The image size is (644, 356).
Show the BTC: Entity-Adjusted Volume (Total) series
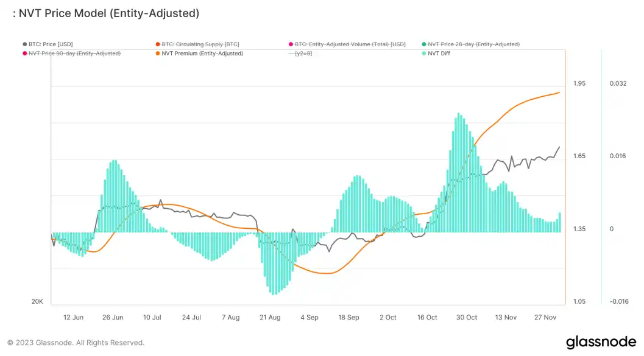click(350, 44)
